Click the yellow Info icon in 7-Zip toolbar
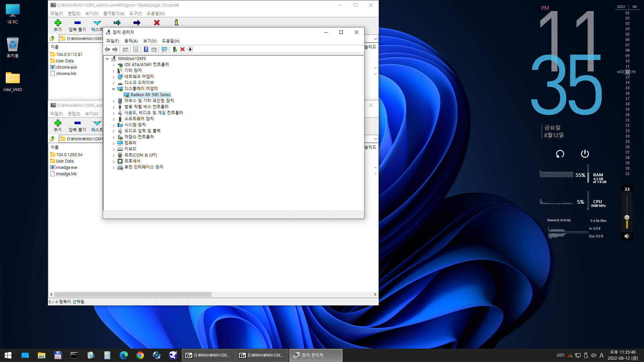644x362 pixels. 176,22
